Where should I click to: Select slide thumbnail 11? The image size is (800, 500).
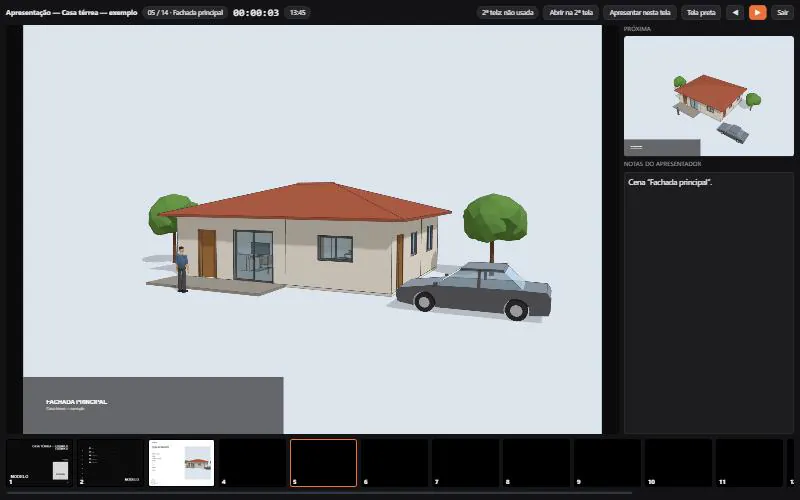click(748, 463)
